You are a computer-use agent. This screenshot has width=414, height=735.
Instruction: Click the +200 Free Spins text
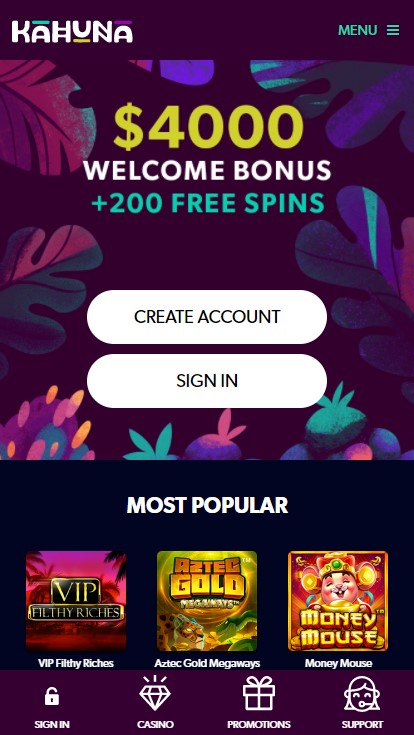(x=208, y=202)
